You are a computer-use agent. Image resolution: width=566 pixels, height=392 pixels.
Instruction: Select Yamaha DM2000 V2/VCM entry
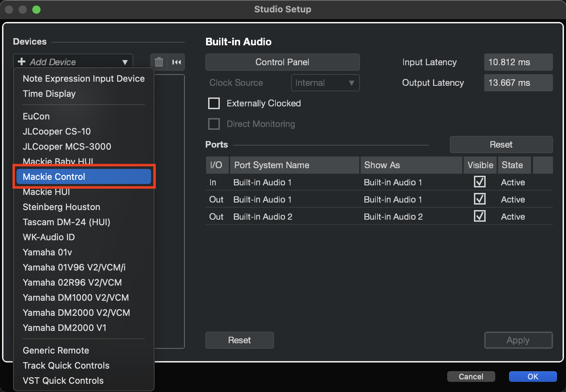[84, 313]
